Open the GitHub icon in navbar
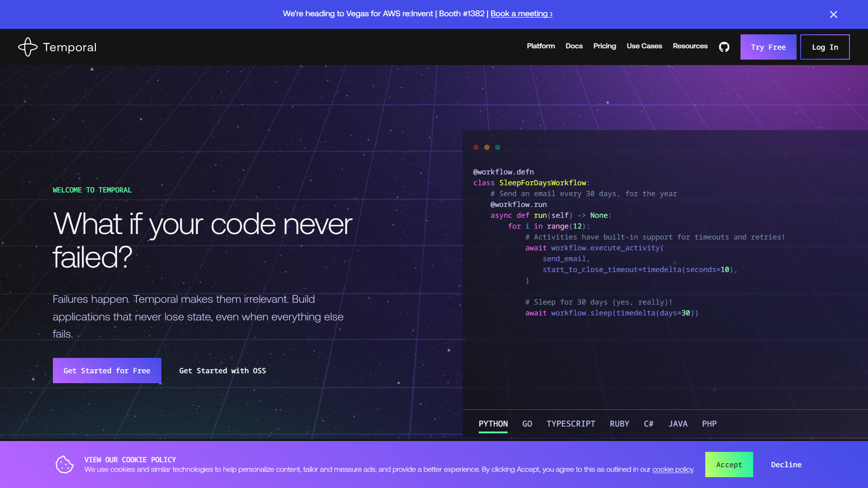Viewport: 868px width, 488px height. tap(724, 47)
